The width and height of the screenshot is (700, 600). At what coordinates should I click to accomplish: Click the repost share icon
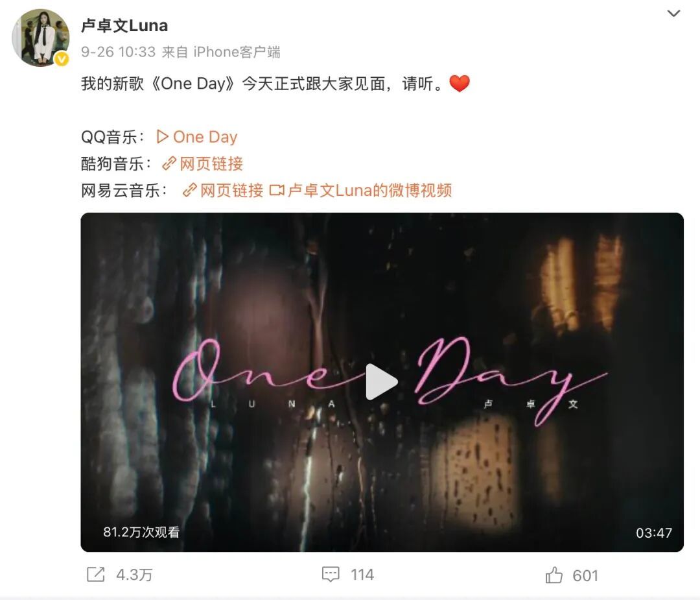(95, 574)
